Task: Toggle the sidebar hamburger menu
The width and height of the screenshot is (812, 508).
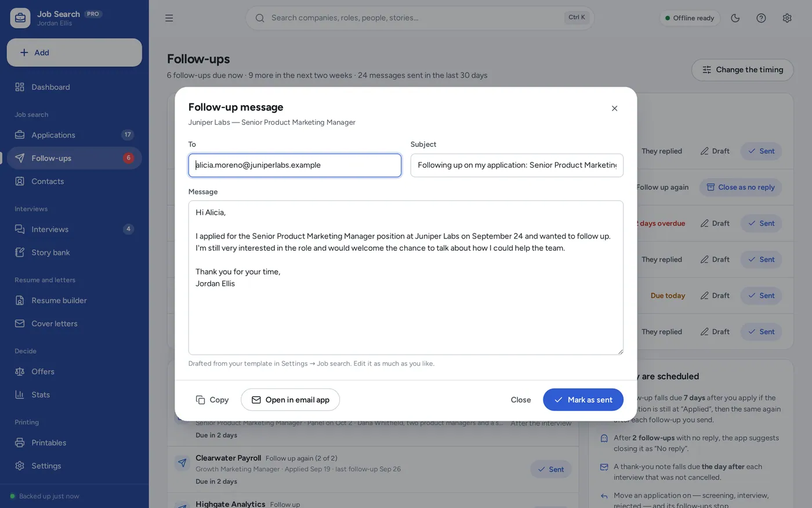Action: pyautogui.click(x=169, y=18)
